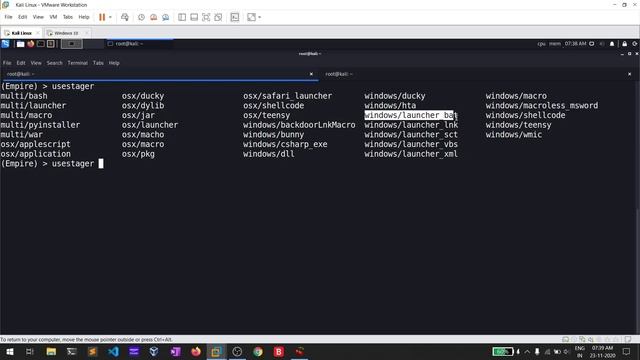The image size is (640, 360).
Task: Open the terminal Search menu
Action: point(54,63)
